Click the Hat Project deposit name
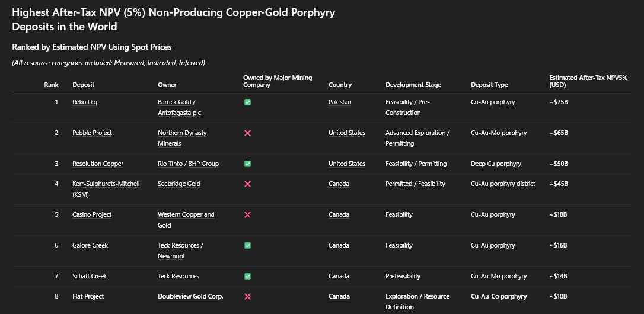Viewport: 644px width, 314px height. coord(88,296)
